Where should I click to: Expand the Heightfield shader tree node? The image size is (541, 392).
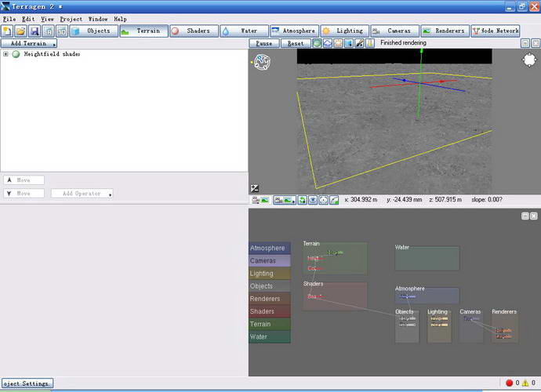point(5,54)
